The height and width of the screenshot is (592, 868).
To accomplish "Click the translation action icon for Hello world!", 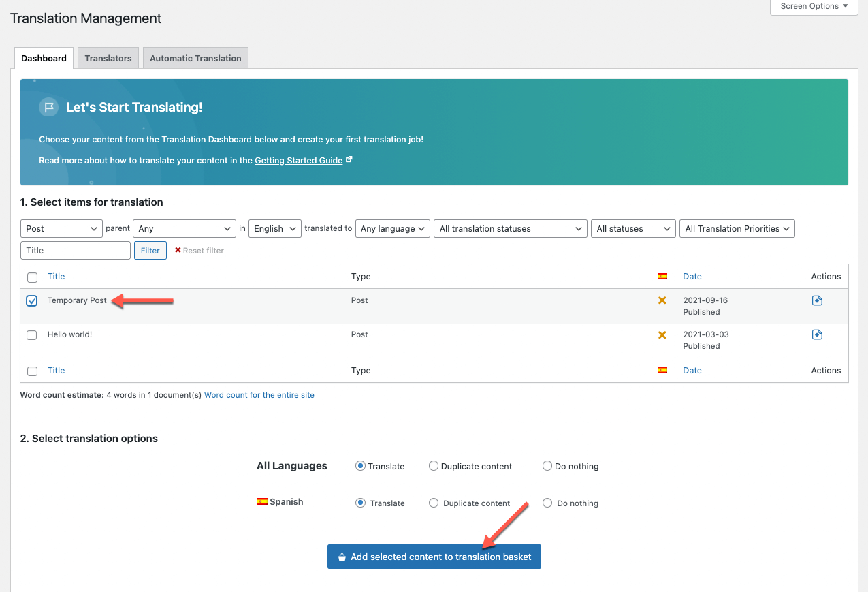I will coord(817,334).
